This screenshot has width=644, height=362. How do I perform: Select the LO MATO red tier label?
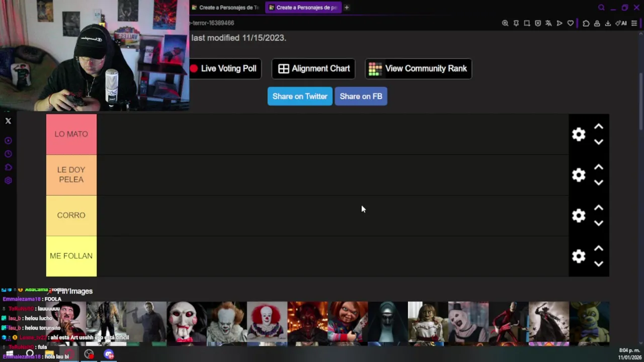click(71, 134)
